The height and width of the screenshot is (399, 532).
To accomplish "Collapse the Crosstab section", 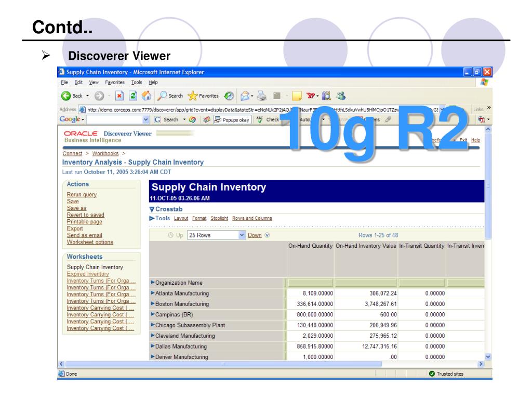I will (x=152, y=209).
